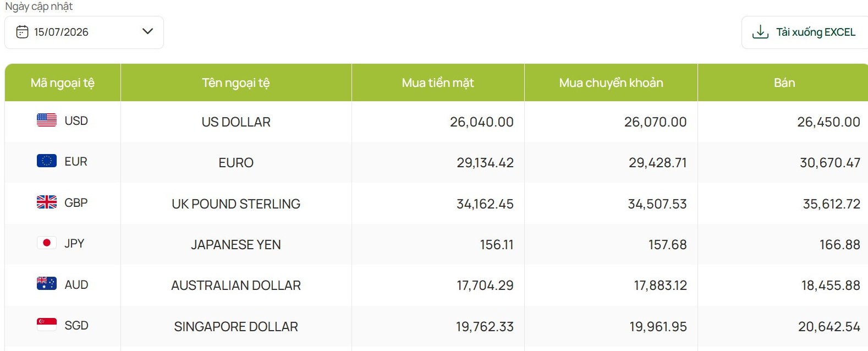This screenshot has height=351, width=868.
Task: Click the GBP currency code
Action: [76, 202]
